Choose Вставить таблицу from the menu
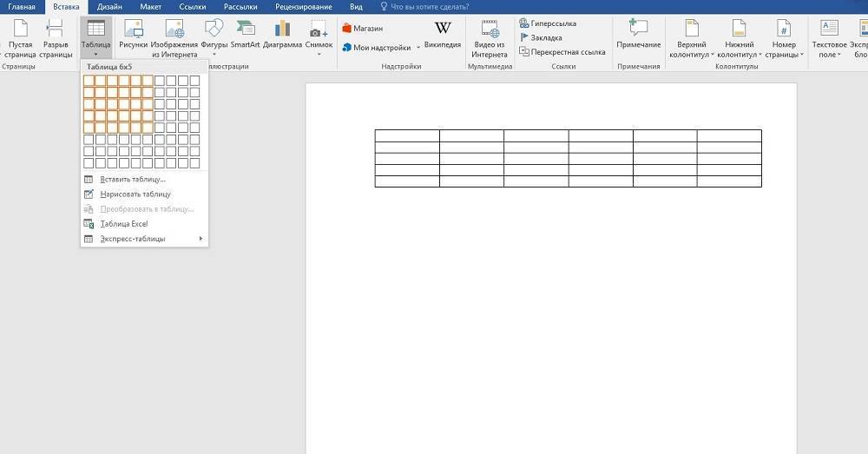This screenshot has width=868, height=454. [x=132, y=180]
